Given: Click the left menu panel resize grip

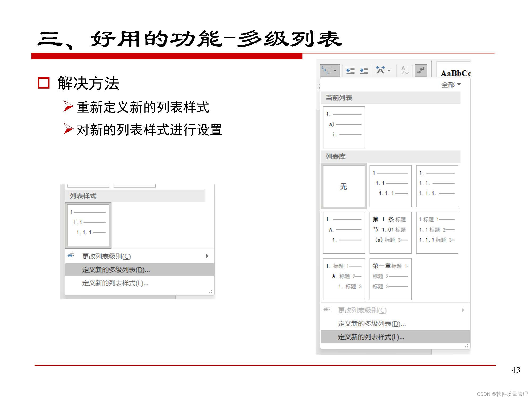Looking at the screenshot, I should click(211, 292).
